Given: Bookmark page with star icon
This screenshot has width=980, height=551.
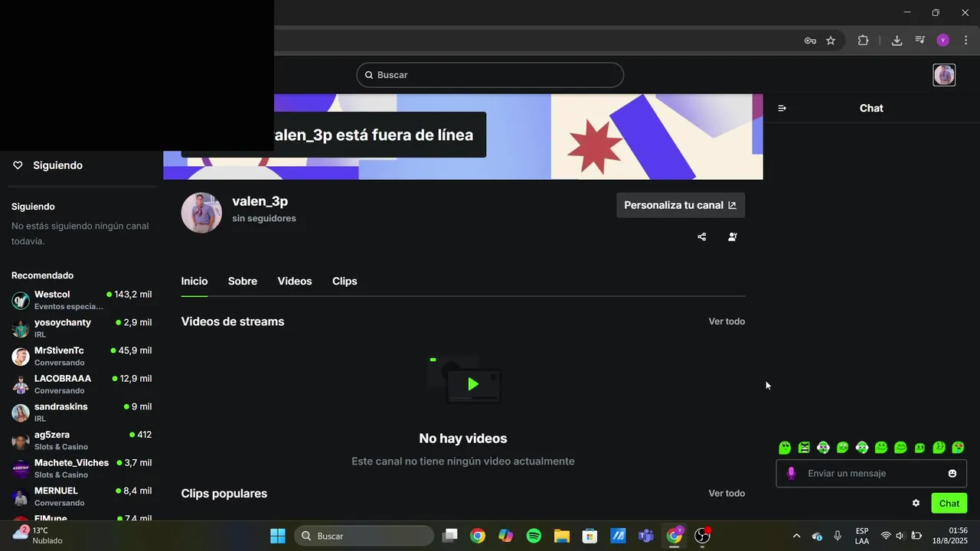Looking at the screenshot, I should coord(831,41).
